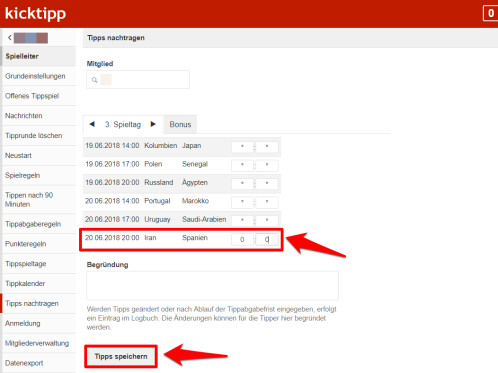Click Iran home score field
The image size is (498, 373).
(242, 239)
